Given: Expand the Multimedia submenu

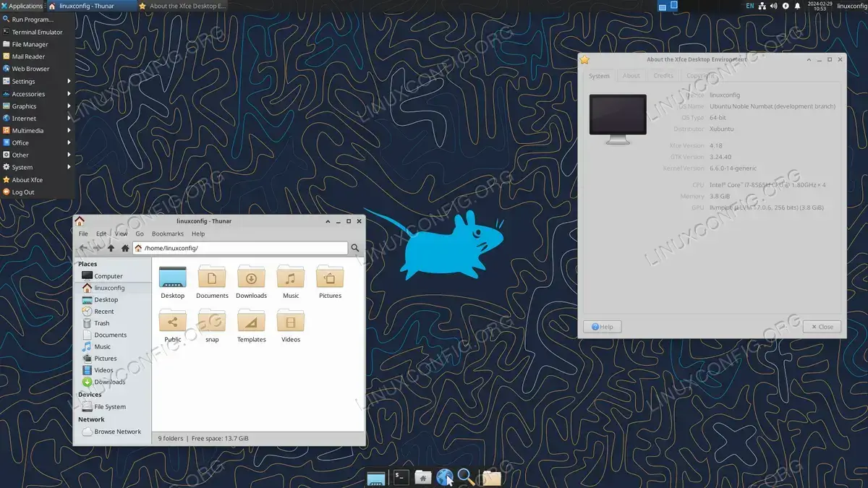Looking at the screenshot, I should point(37,131).
